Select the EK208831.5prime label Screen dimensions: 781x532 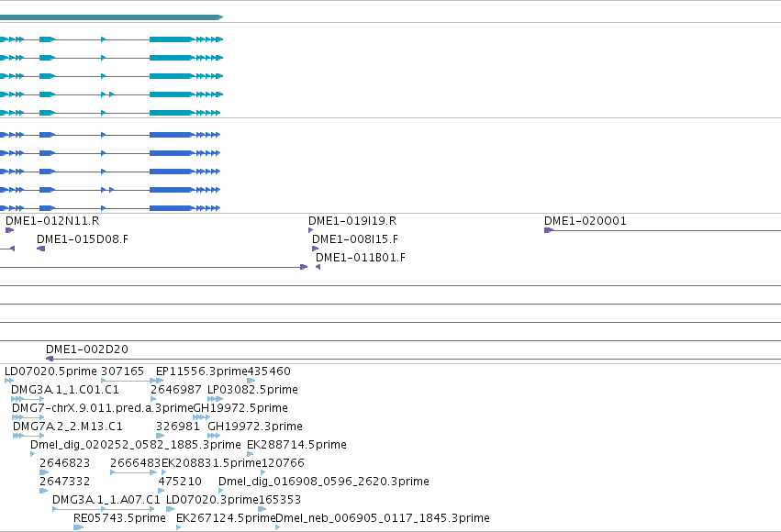[x=211, y=463]
